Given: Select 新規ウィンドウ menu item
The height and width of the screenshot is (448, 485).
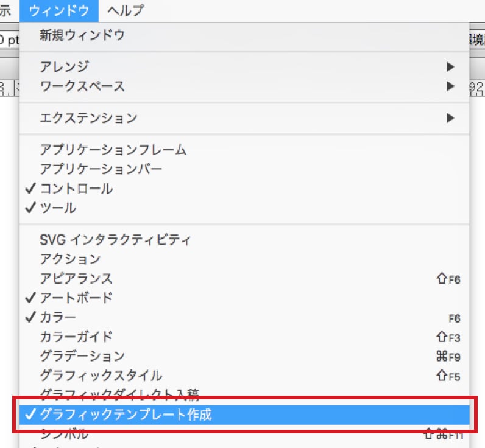Looking at the screenshot, I should coord(82,36).
